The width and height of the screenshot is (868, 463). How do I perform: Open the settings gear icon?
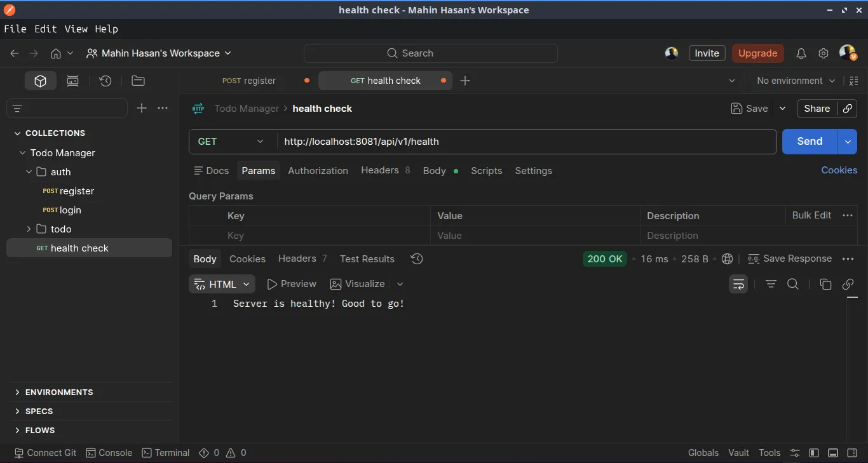824,53
